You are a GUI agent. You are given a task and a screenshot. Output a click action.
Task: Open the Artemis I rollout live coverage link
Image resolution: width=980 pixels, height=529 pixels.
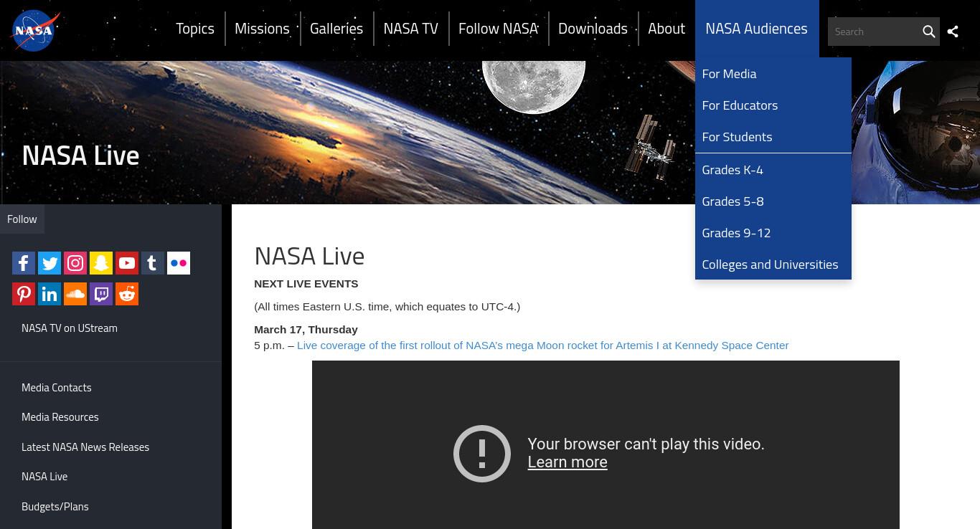tap(543, 345)
